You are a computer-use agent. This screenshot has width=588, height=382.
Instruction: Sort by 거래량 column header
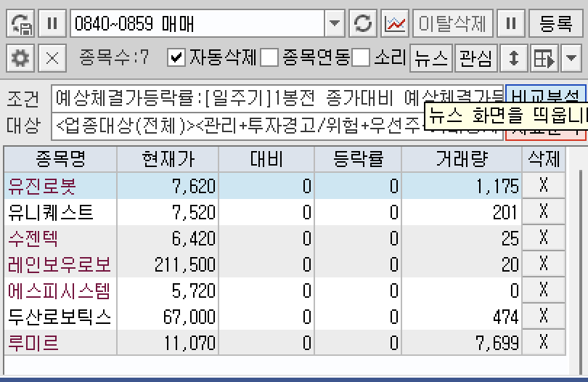pyautogui.click(x=462, y=159)
